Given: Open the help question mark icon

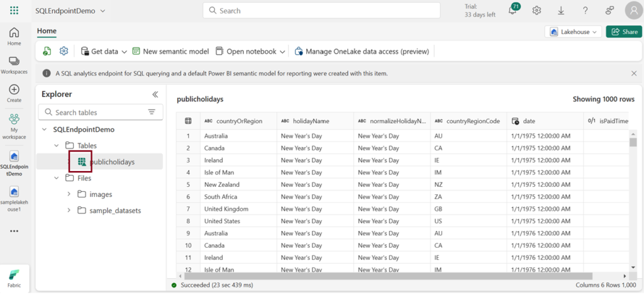Looking at the screenshot, I should tap(585, 11).
